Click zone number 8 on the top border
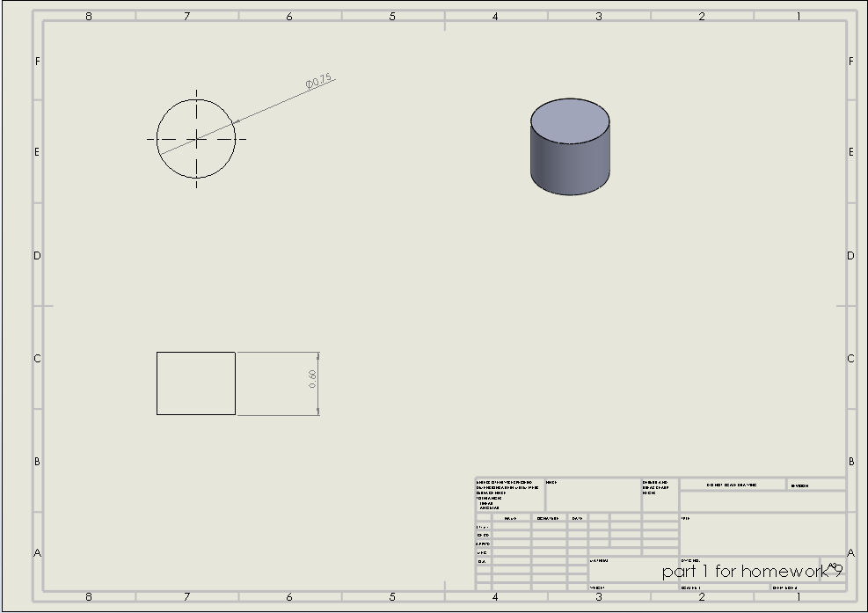This screenshot has width=868, height=613. [x=89, y=16]
